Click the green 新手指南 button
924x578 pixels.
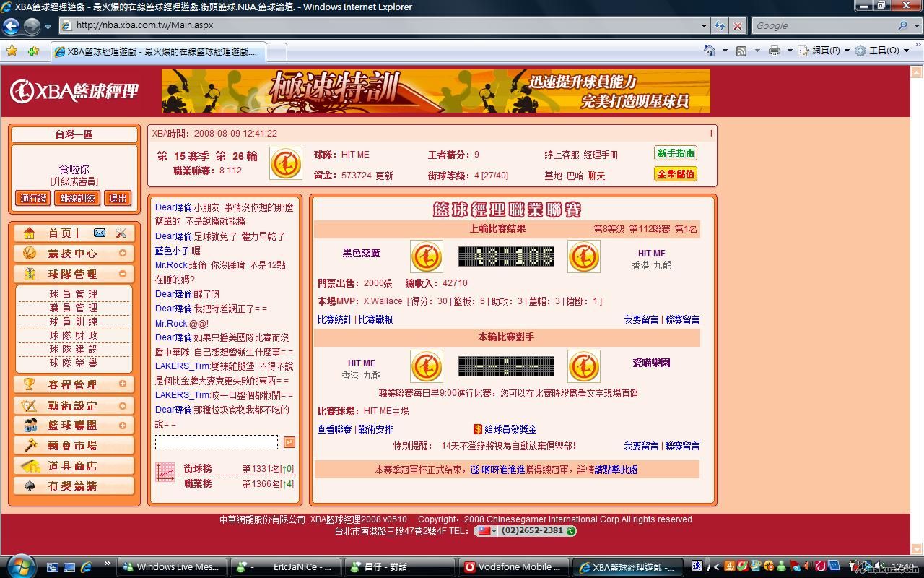[x=676, y=153]
